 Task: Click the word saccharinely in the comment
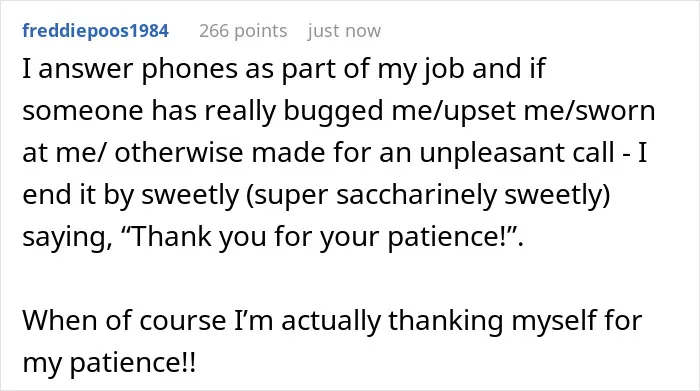coord(417,195)
